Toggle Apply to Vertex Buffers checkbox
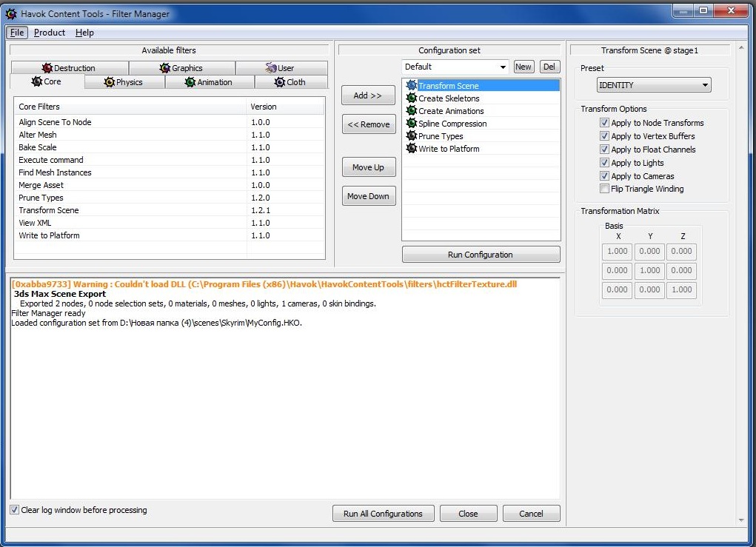The height and width of the screenshot is (547, 756). [604, 136]
